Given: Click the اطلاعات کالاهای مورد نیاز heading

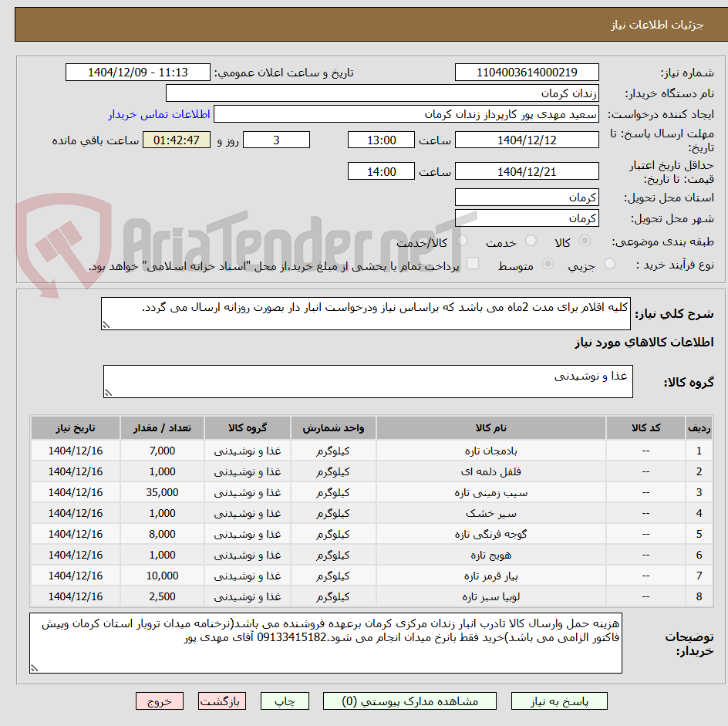Looking at the screenshot, I should [x=645, y=343].
